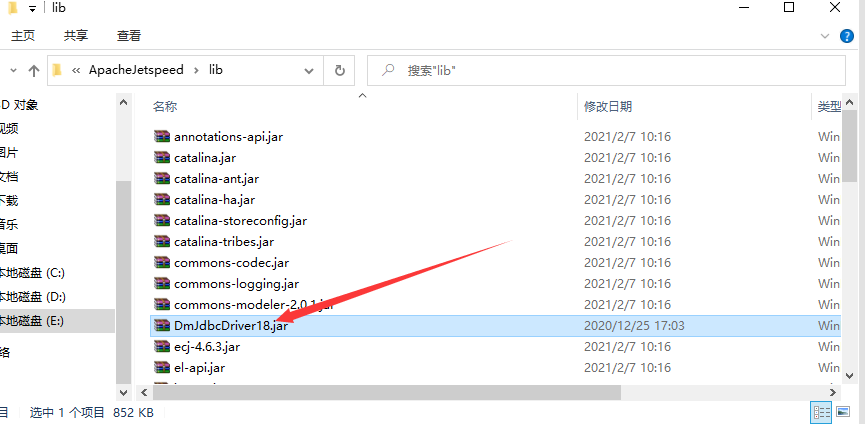865x424 pixels.
Task: Click navigation pane scroll up arrow
Action: click(124, 102)
